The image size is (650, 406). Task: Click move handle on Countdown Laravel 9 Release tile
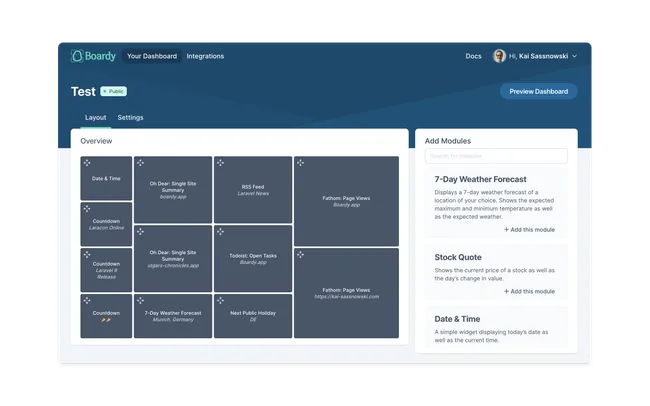click(87, 255)
